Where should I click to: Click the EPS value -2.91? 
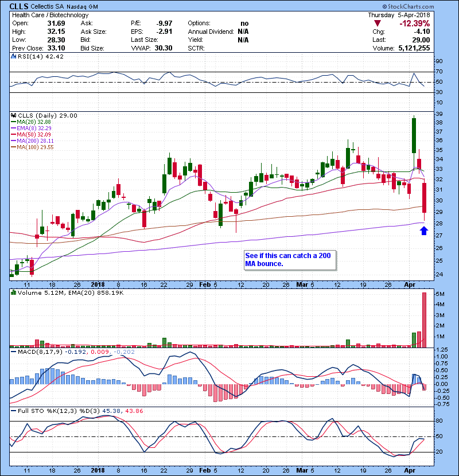click(x=164, y=32)
